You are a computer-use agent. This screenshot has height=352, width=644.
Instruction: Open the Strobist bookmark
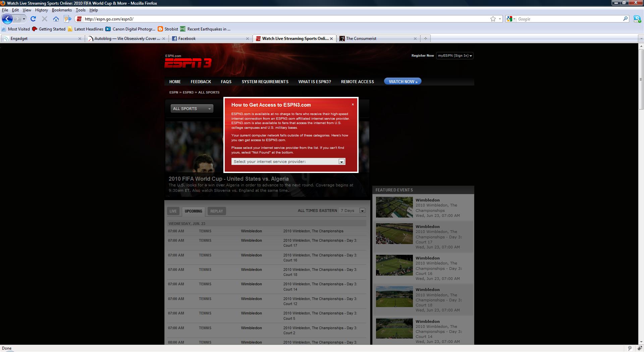pyautogui.click(x=168, y=29)
